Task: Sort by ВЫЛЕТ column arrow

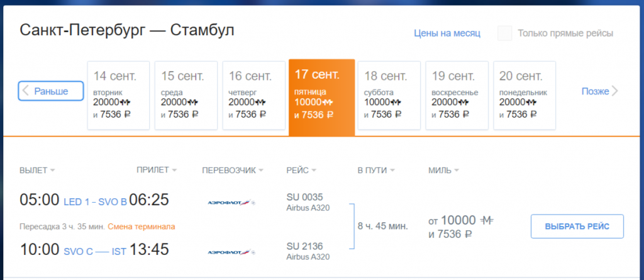Action: coord(52,171)
